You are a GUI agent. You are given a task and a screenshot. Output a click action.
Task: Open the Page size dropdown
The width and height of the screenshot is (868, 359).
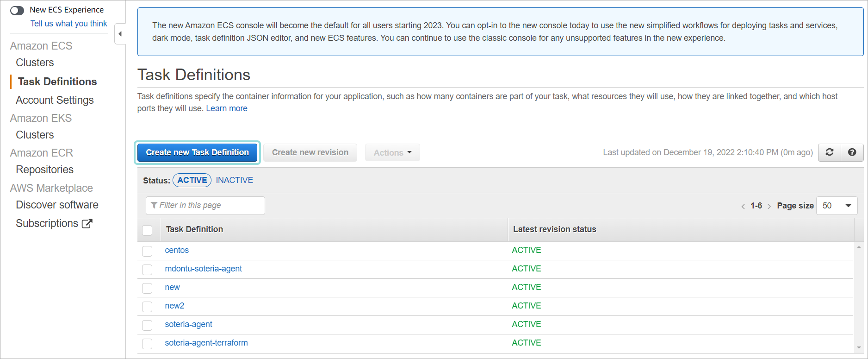837,206
